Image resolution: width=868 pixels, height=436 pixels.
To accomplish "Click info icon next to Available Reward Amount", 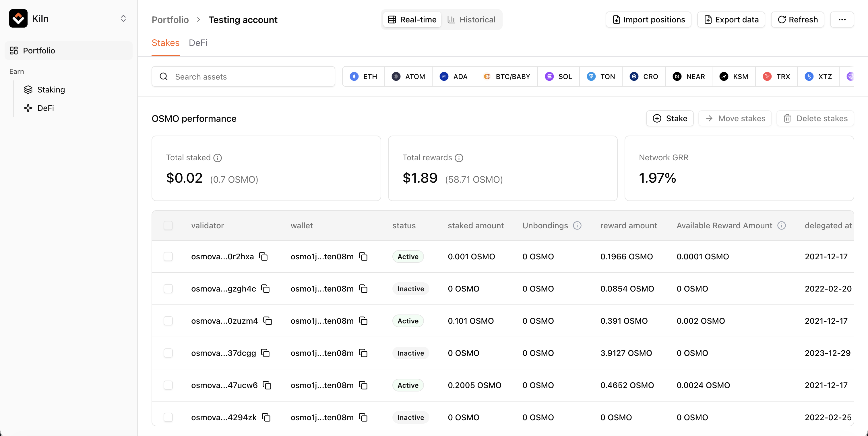I will tap(781, 225).
